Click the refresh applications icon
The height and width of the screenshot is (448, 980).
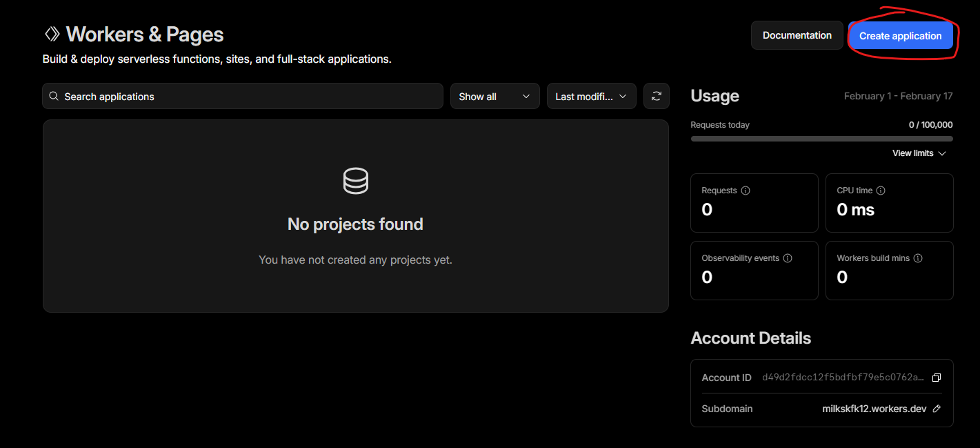coord(657,97)
